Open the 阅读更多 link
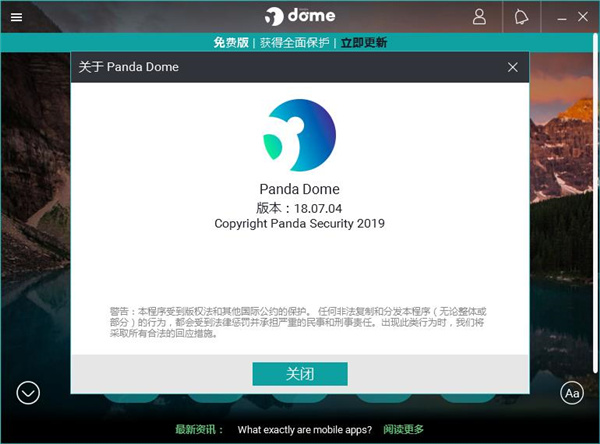The image size is (600, 444). [403, 429]
